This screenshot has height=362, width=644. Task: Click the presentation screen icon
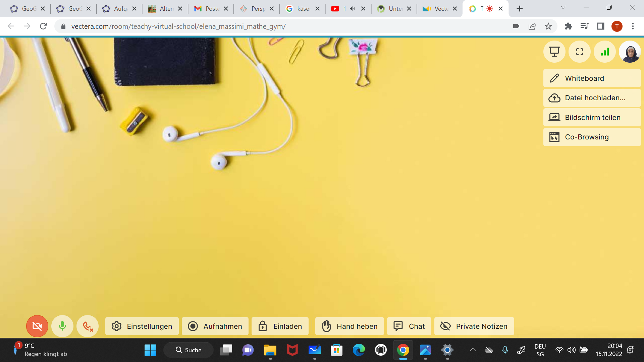point(554,52)
